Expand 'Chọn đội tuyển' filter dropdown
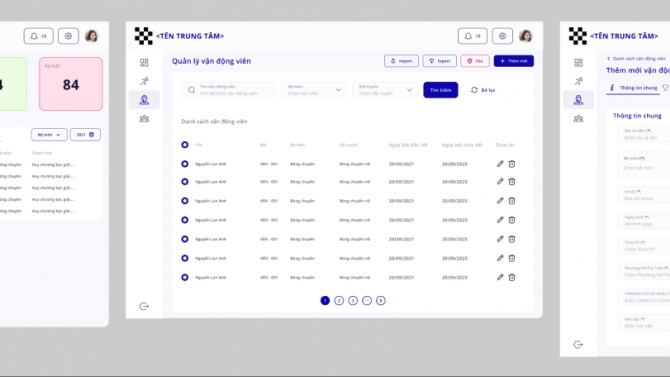670x377 pixels. click(x=385, y=90)
